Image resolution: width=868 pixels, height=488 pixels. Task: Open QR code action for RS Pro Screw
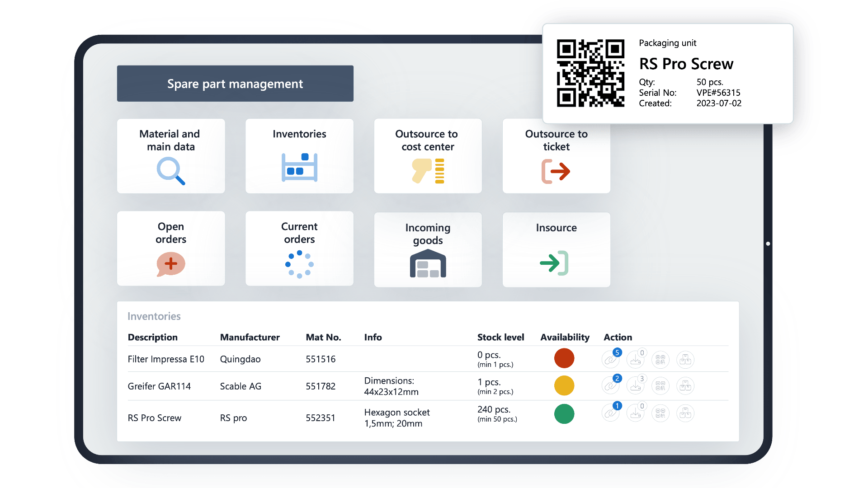[660, 413]
